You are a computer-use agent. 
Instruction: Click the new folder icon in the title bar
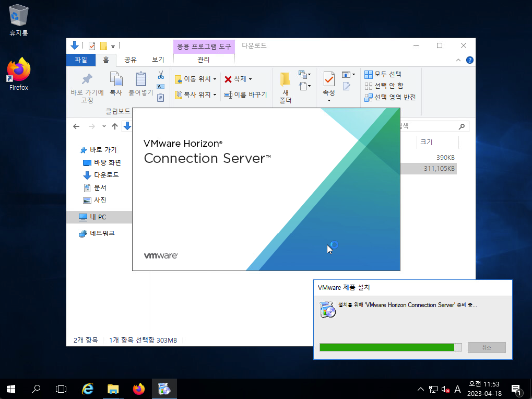coord(103,46)
